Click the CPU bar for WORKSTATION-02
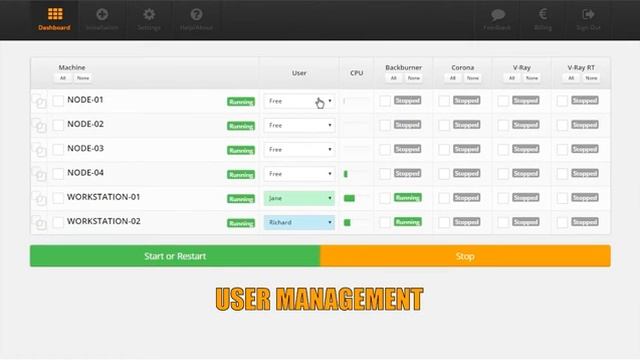Viewport: 640px width, 360px height. 356,222
